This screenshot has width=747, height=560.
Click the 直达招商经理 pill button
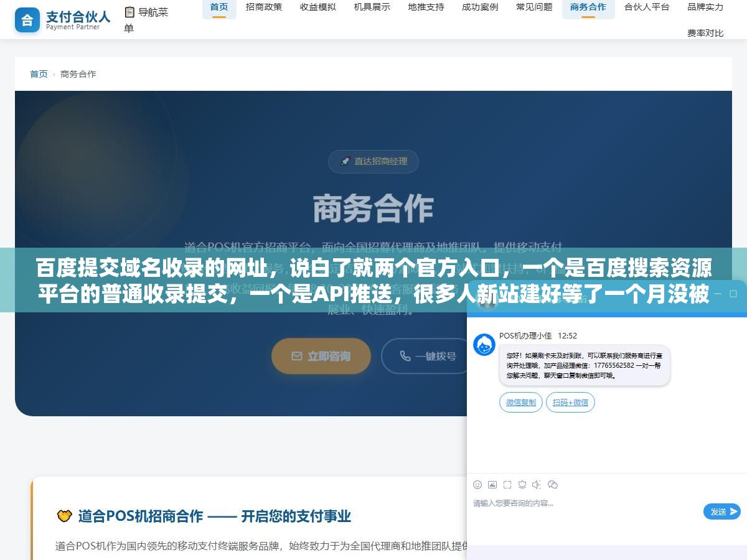tap(374, 161)
